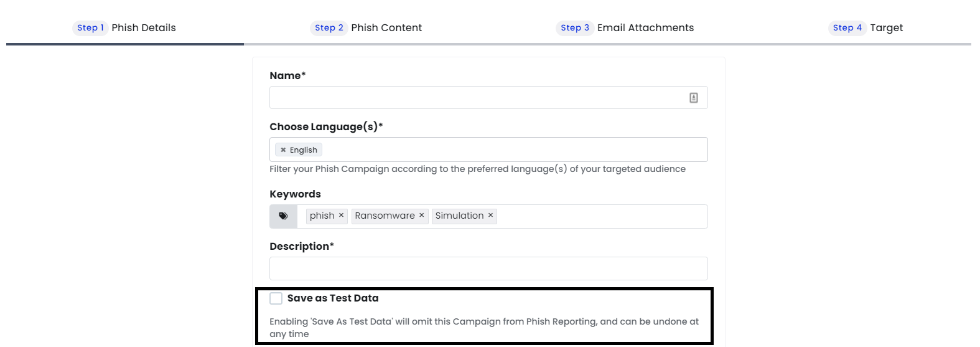980x347 pixels.
Task: Jump to Step 4 Target tab
Action: tap(866, 27)
